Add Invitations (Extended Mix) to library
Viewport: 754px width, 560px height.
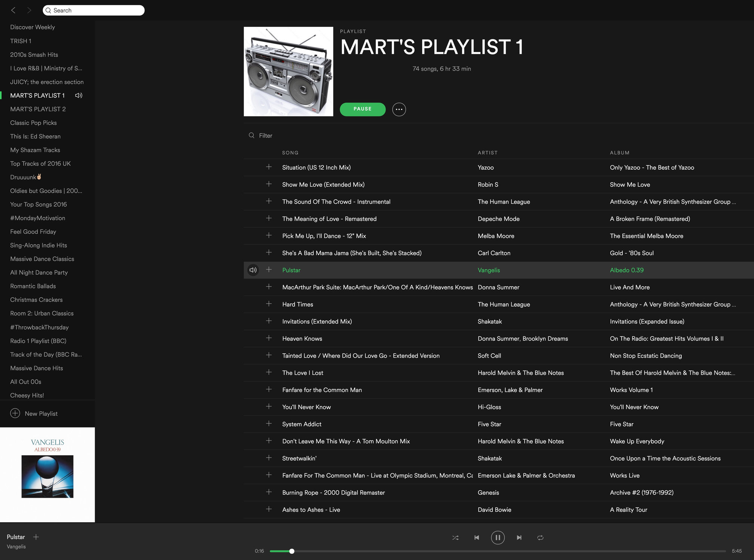coord(269,321)
